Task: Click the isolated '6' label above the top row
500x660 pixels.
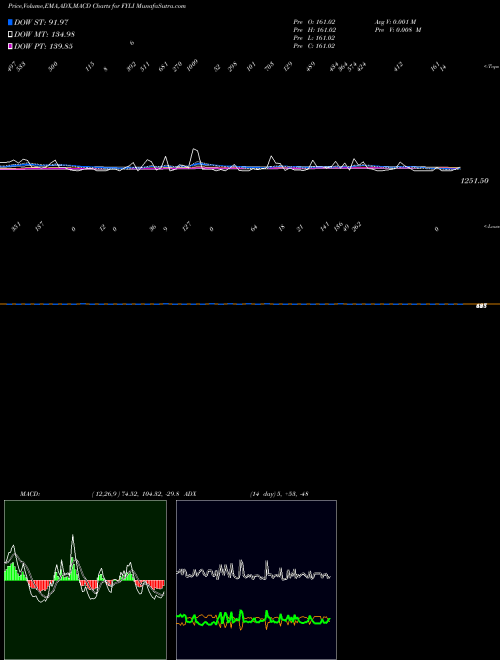Action: pyautogui.click(x=132, y=43)
